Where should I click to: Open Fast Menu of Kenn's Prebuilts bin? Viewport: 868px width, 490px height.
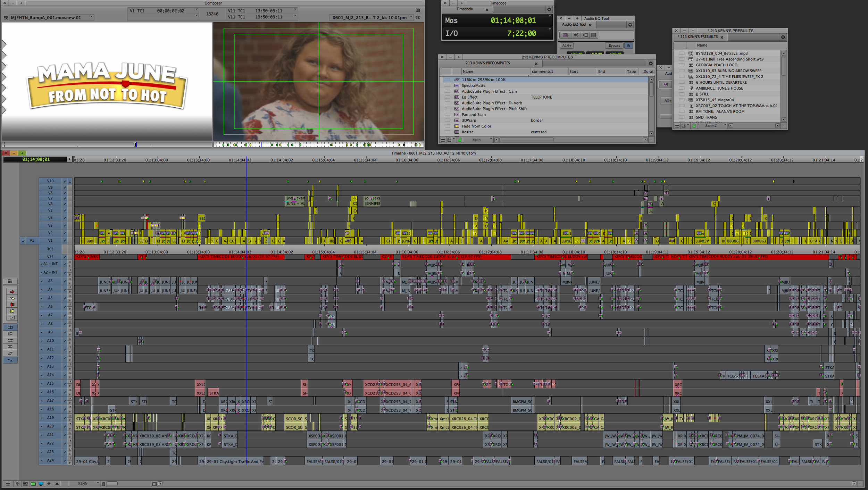pos(677,126)
